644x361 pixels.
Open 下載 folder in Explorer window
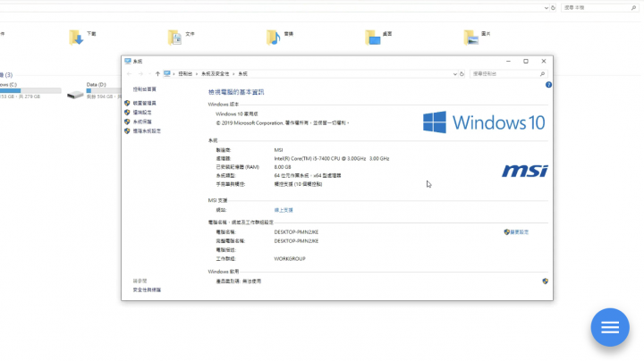pos(82,37)
